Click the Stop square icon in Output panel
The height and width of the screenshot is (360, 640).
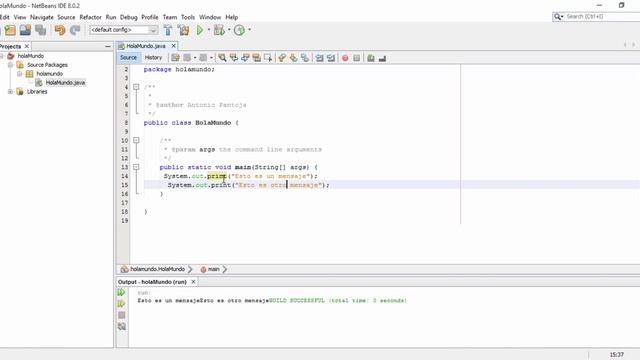coord(122,315)
